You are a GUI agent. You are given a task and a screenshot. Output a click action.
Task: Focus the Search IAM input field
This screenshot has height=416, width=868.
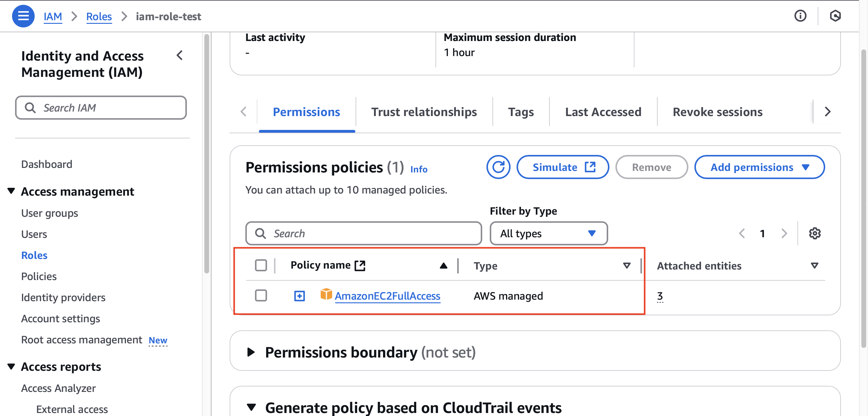tap(101, 108)
